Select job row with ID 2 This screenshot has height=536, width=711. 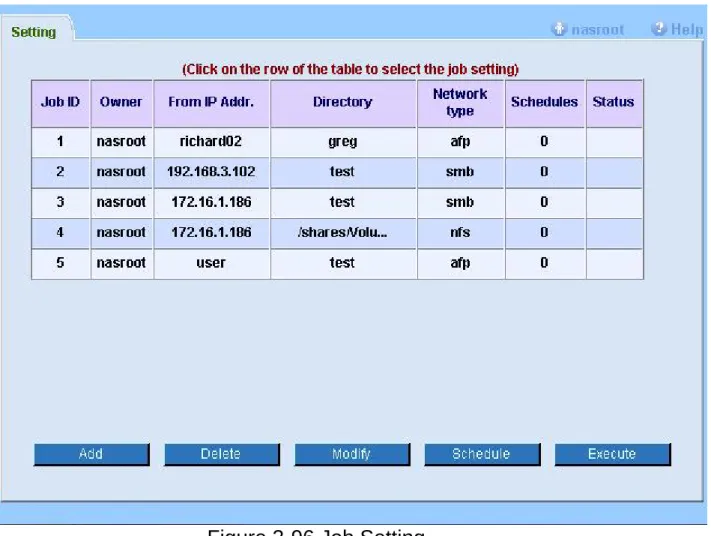point(337,172)
